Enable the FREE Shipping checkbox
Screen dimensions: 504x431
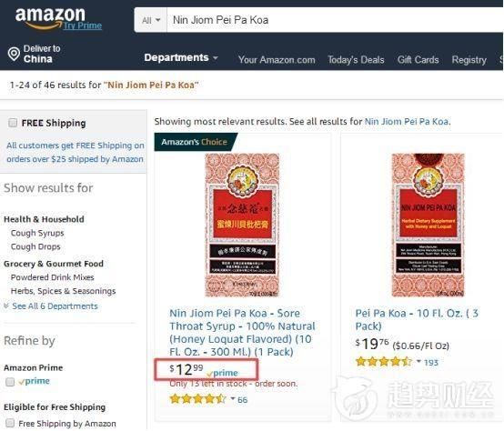pyautogui.click(x=13, y=123)
